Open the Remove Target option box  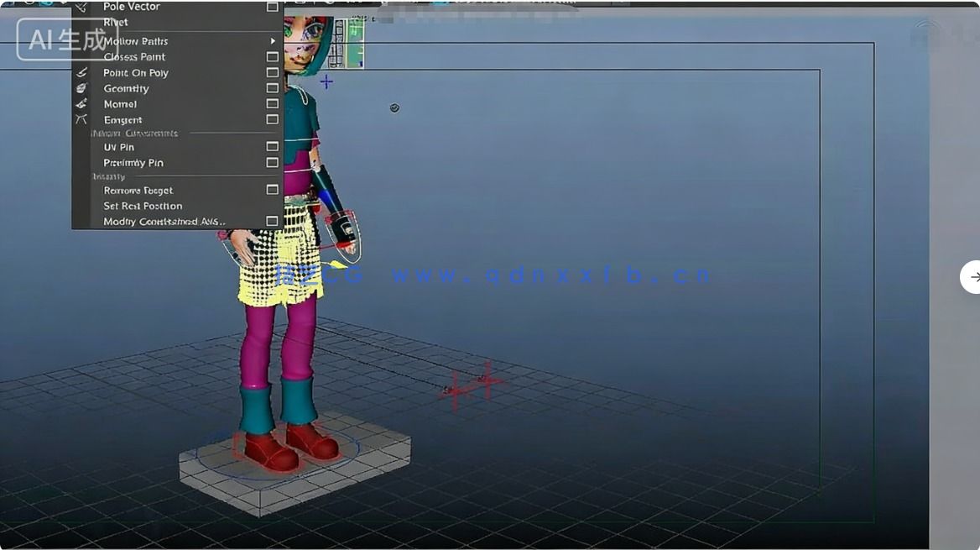click(272, 191)
